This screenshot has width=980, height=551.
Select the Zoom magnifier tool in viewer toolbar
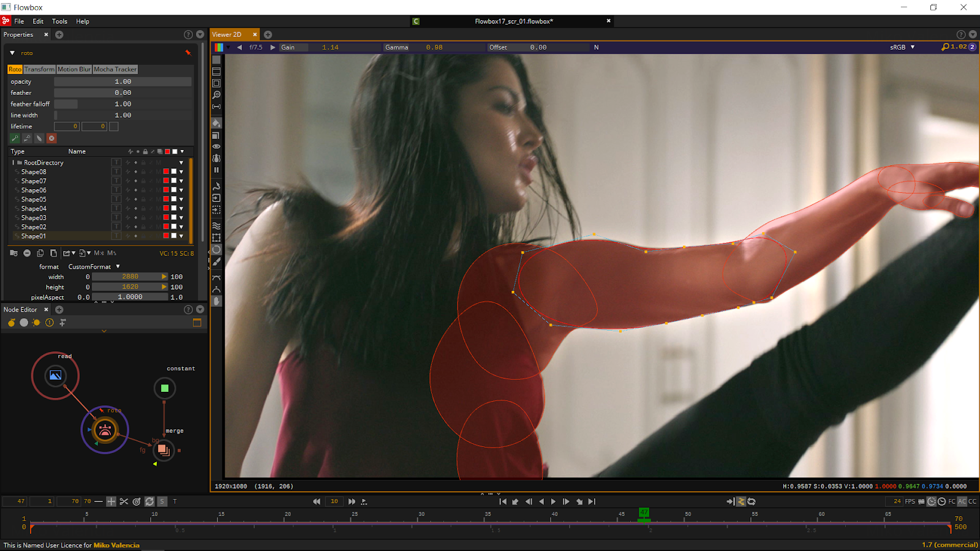click(x=216, y=95)
